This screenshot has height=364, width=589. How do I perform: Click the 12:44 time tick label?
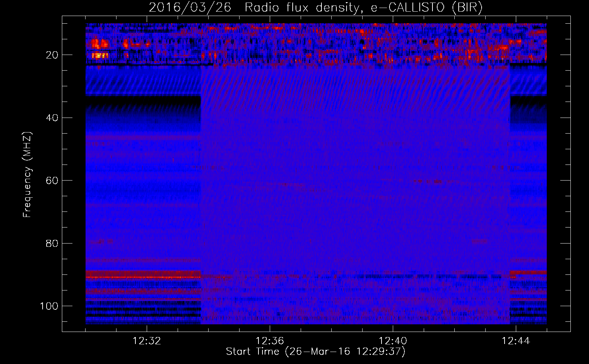[516, 341]
